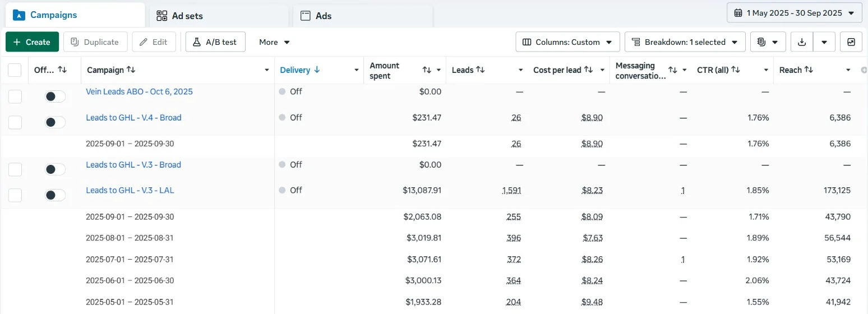Open the date range picker dropdown
The image size is (868, 314).
click(x=794, y=13)
